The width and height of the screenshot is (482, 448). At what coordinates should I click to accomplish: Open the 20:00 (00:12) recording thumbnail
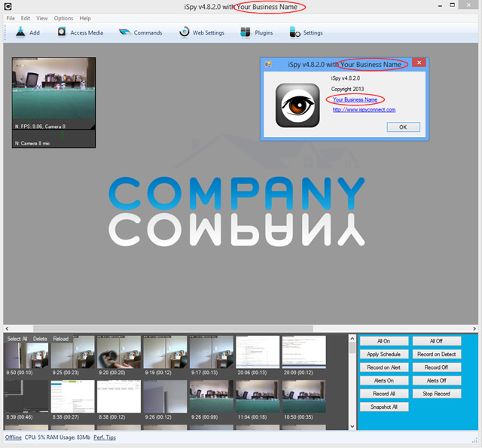coord(304,352)
